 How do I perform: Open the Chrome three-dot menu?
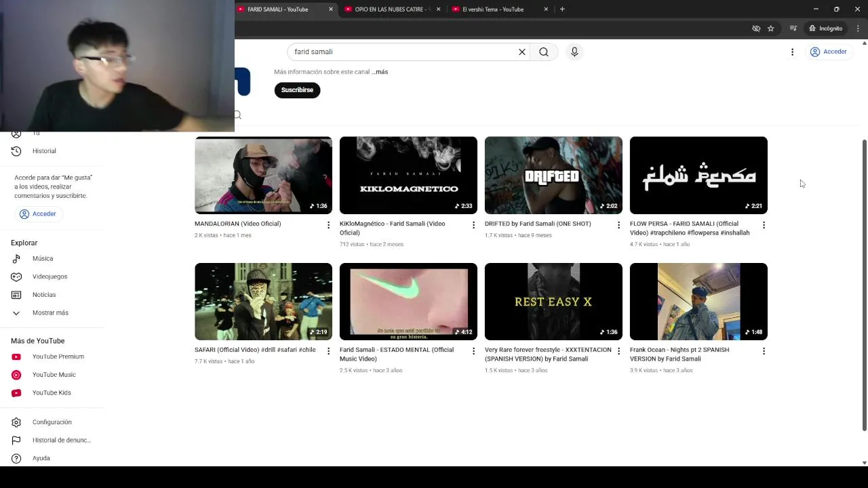(858, 28)
